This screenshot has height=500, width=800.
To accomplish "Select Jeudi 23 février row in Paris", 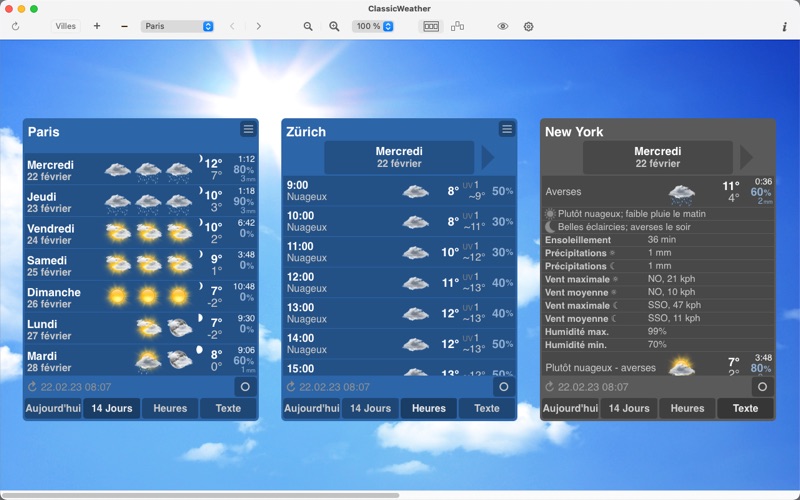I will [x=141, y=202].
